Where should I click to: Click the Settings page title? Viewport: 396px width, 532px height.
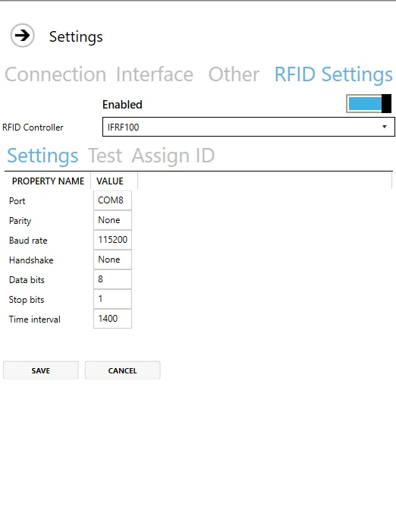[76, 36]
